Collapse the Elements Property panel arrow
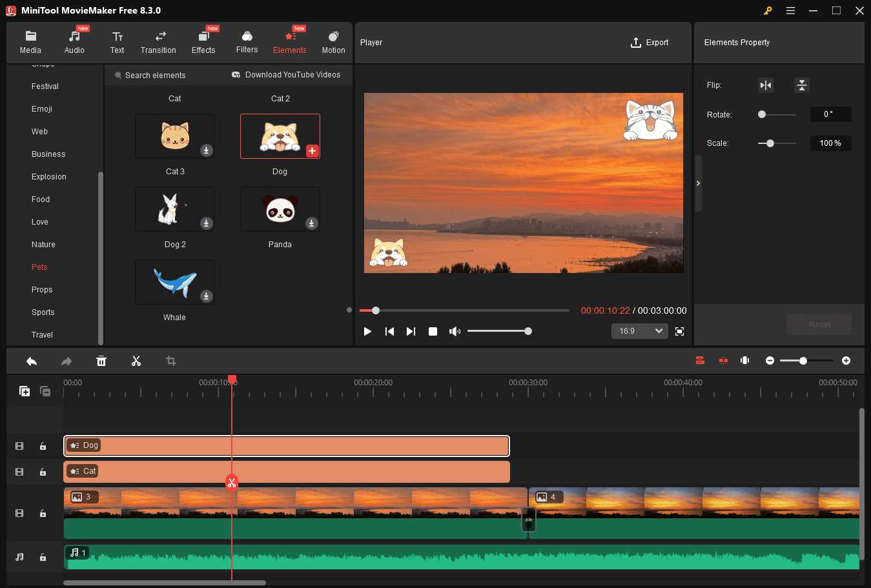The width and height of the screenshot is (871, 588). coord(698,183)
